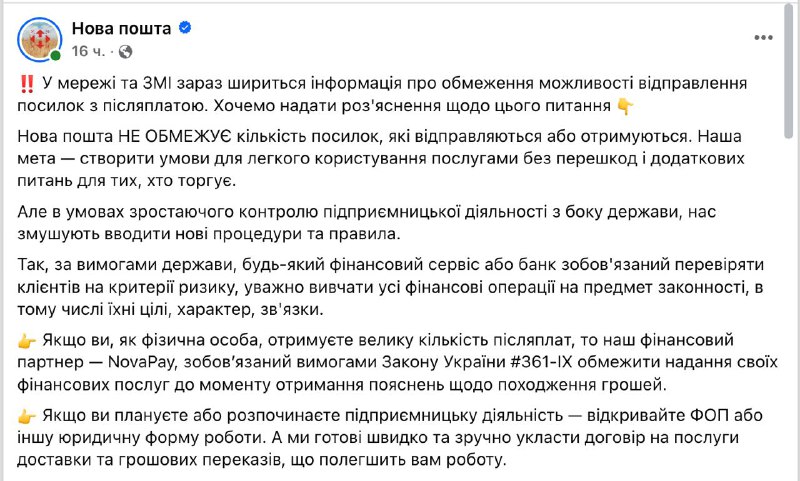Click the green online status dot
800x481 pixels.
coord(56,55)
